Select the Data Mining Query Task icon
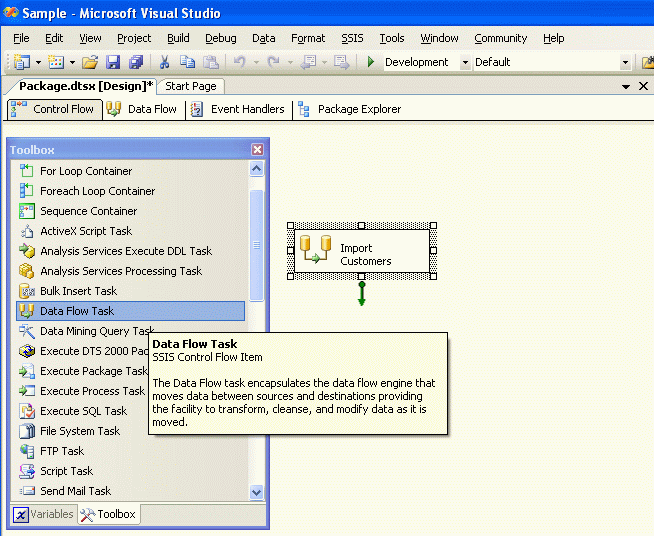 pyautogui.click(x=27, y=331)
